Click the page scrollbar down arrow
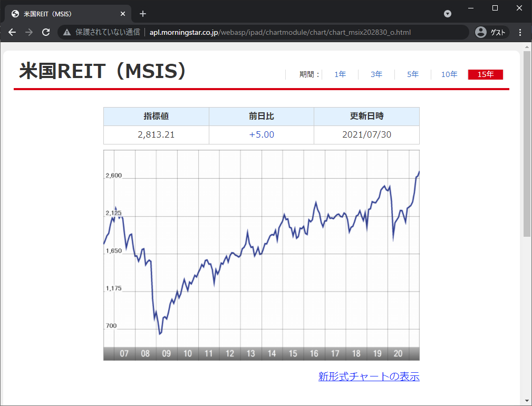The image size is (532, 406). [527, 400]
